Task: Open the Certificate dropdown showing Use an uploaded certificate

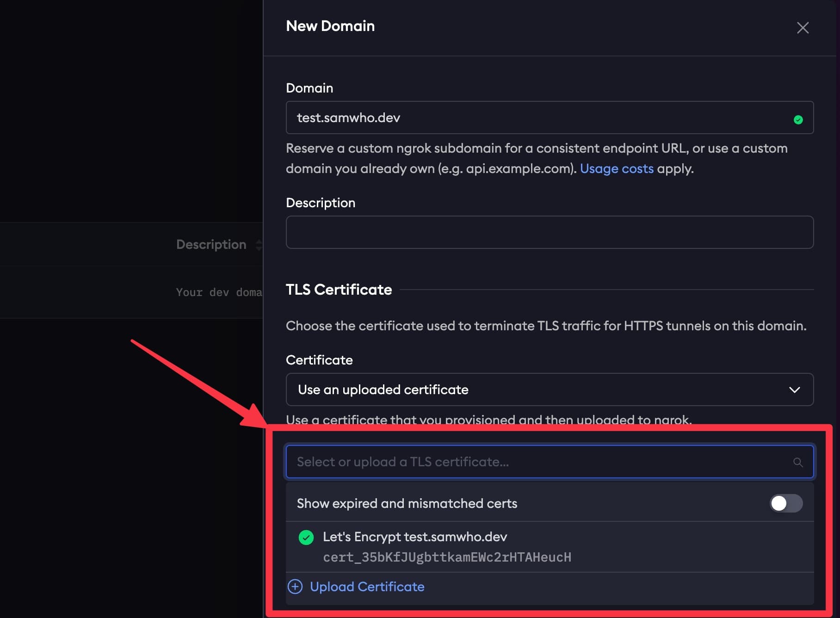Action: (x=550, y=389)
